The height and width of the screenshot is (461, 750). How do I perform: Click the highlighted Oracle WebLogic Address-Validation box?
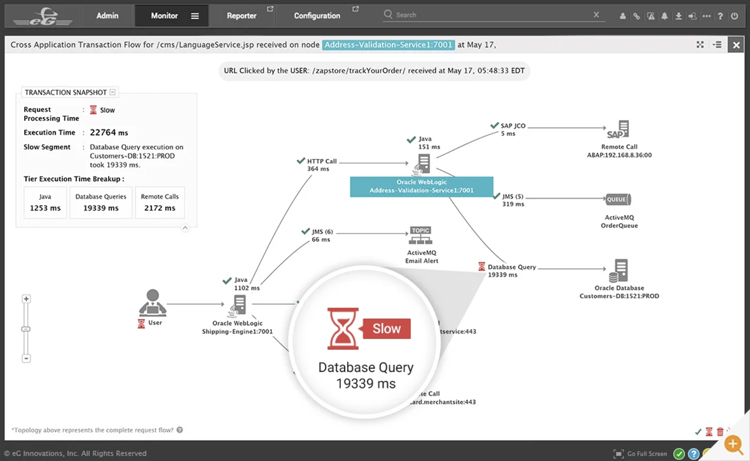[x=421, y=187]
